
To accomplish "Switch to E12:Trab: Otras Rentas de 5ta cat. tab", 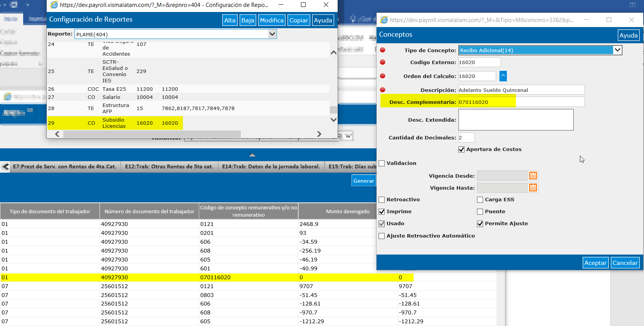I will tap(169, 167).
